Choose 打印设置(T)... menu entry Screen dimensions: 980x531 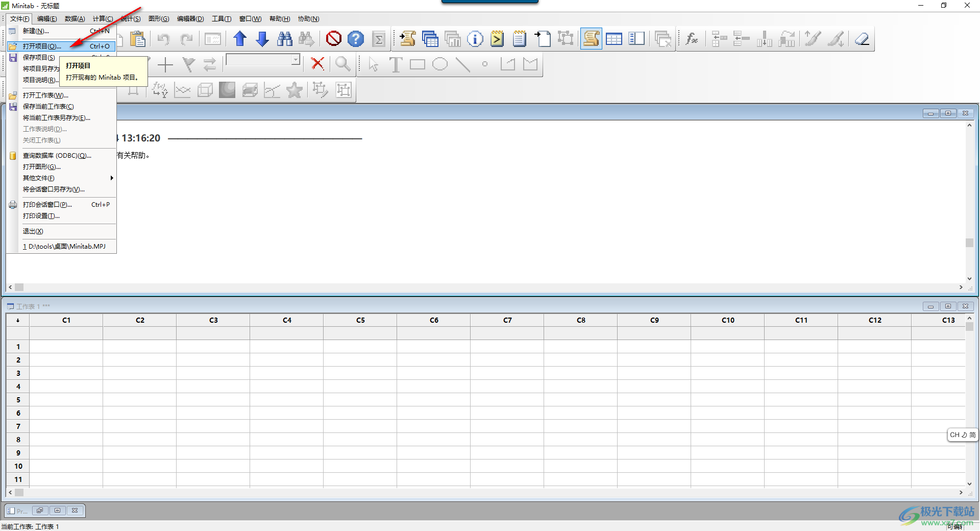[x=61, y=216]
